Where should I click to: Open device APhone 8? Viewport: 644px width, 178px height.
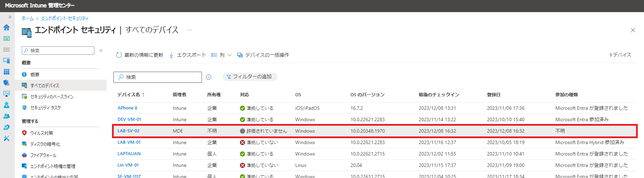127,108
